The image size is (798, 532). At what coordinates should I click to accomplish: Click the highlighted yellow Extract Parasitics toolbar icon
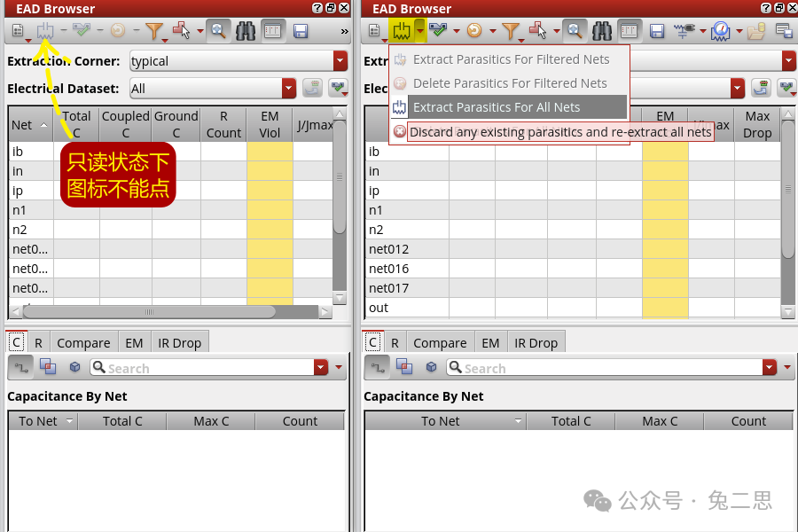tap(402, 31)
